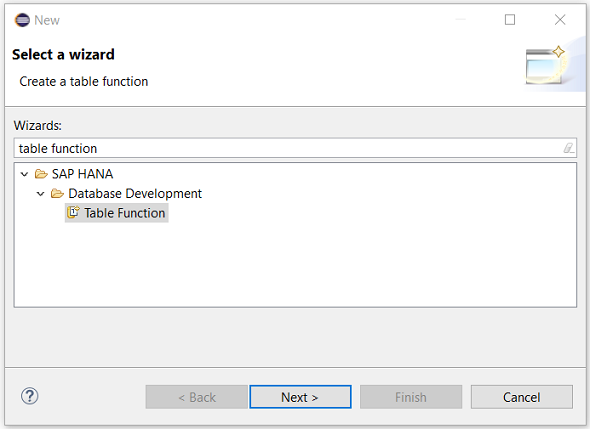Select the Database Development label
Viewport: 590px width, 429px height.
click(135, 193)
